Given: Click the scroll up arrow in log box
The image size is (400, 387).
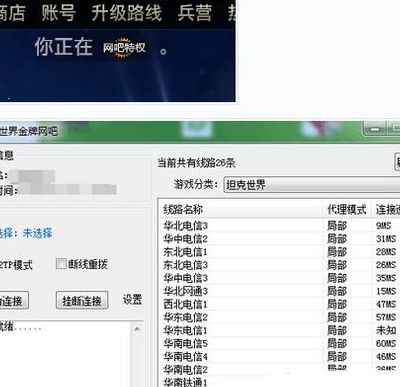Looking at the screenshot, I should click(x=137, y=329).
